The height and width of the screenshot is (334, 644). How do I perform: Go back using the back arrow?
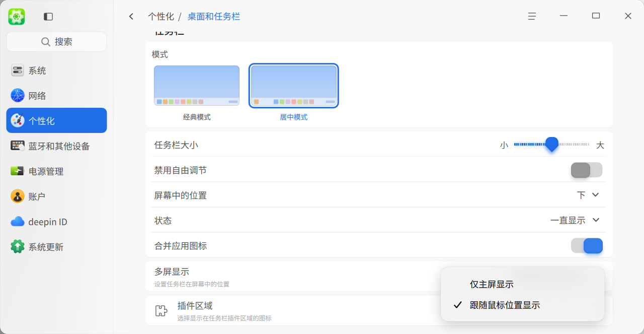click(131, 17)
